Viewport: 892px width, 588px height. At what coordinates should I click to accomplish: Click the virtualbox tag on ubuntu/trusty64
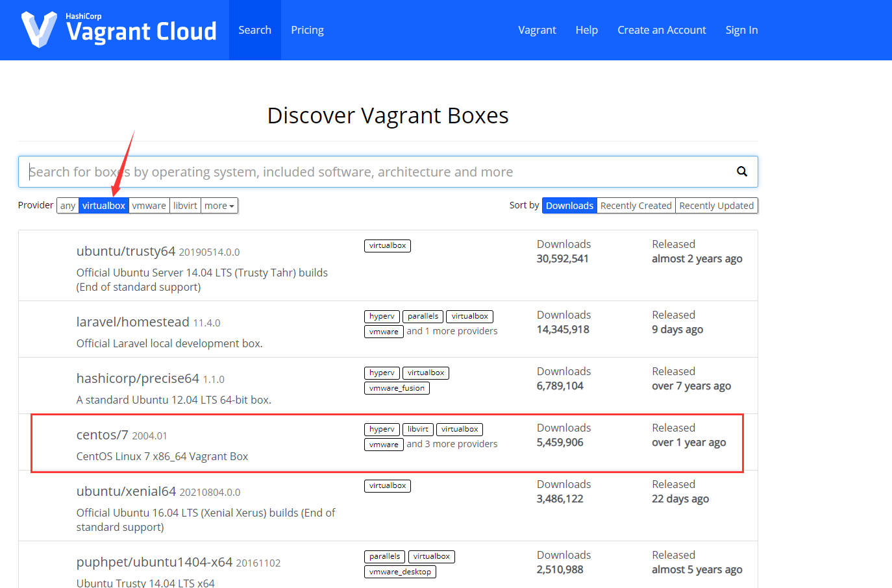click(x=387, y=245)
